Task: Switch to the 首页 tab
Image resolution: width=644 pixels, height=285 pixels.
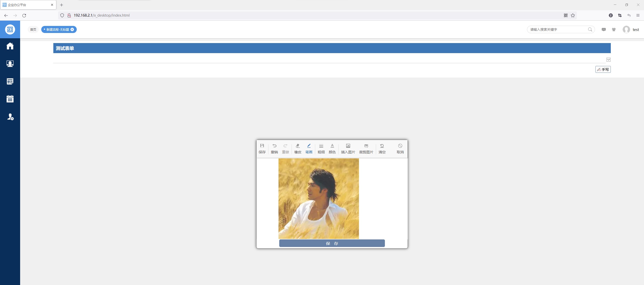Action: point(33,29)
